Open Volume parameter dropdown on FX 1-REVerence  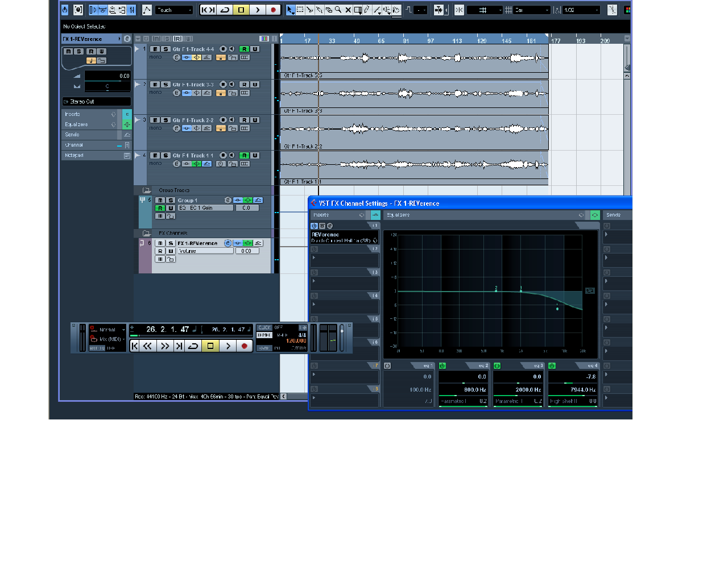(205, 251)
